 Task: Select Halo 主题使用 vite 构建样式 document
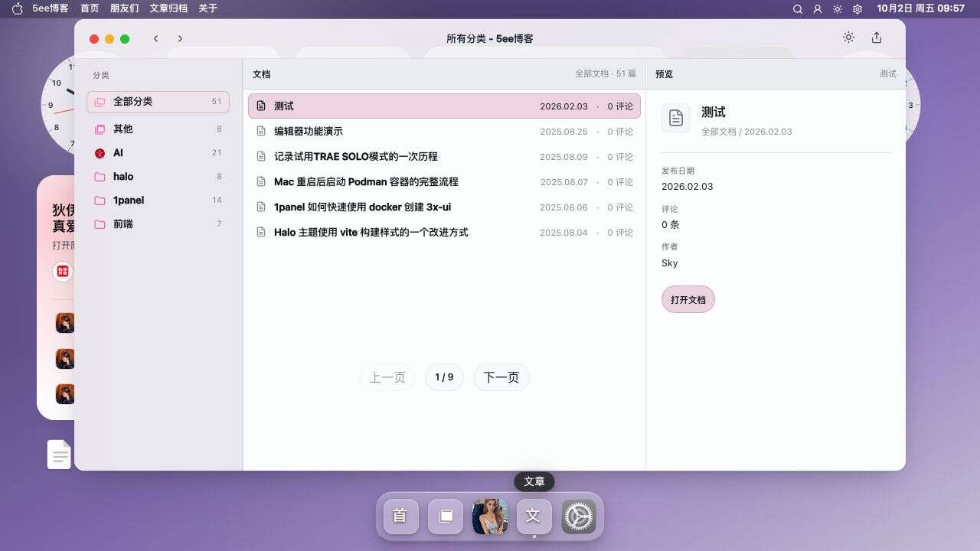pos(444,233)
